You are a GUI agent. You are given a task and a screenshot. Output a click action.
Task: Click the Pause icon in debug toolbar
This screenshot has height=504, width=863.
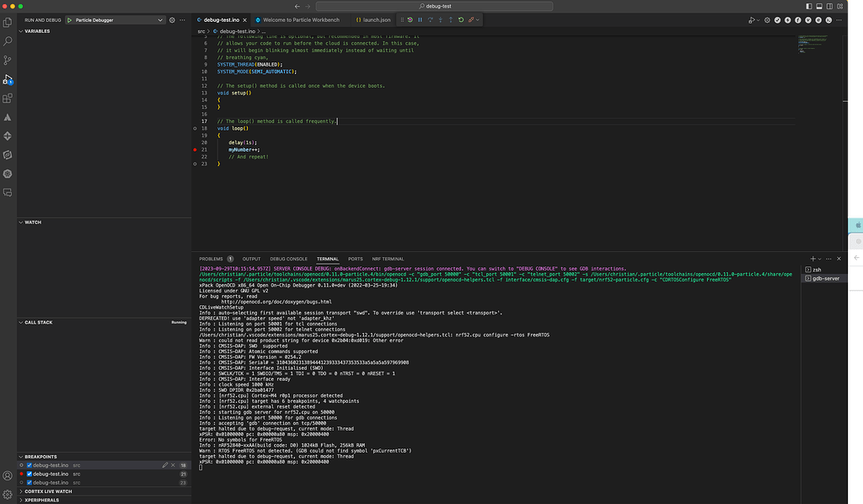tap(420, 19)
